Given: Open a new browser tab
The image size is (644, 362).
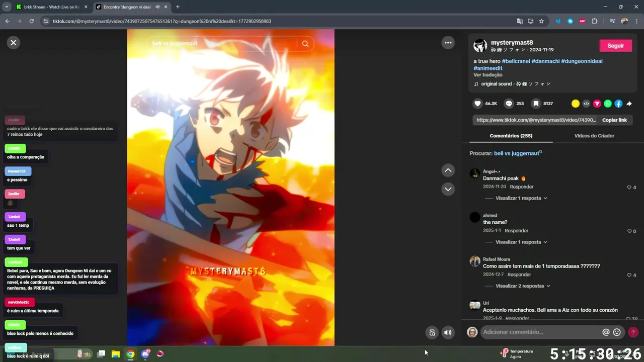Looking at the screenshot, I should [x=178, y=7].
